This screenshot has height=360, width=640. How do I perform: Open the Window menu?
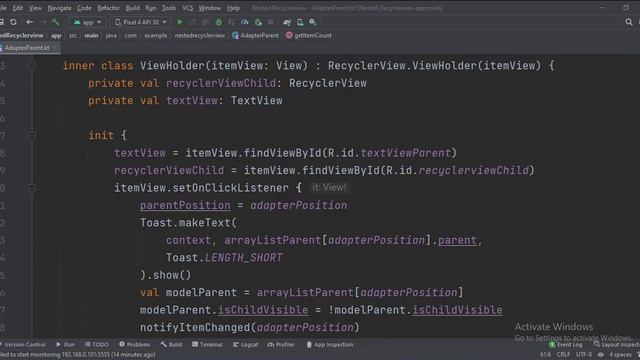[x=209, y=8]
